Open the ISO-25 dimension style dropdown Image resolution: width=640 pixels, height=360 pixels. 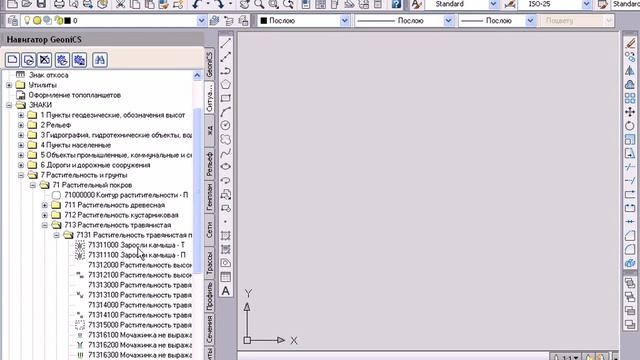[x=587, y=4]
